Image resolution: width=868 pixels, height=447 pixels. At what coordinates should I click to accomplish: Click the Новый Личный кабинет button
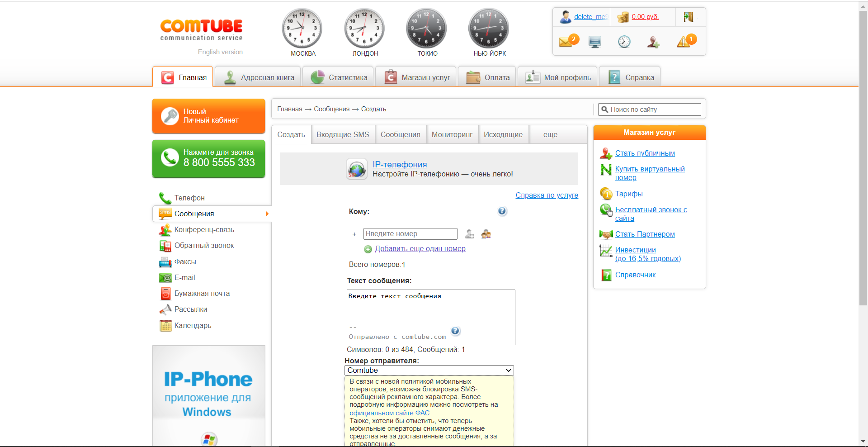(208, 116)
